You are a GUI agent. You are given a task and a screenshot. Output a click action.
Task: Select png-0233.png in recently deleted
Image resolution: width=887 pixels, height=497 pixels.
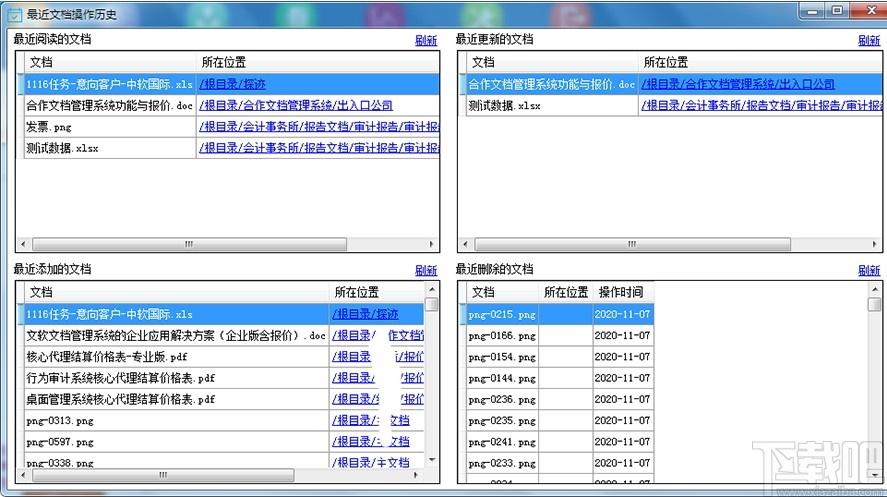pyautogui.click(x=502, y=464)
